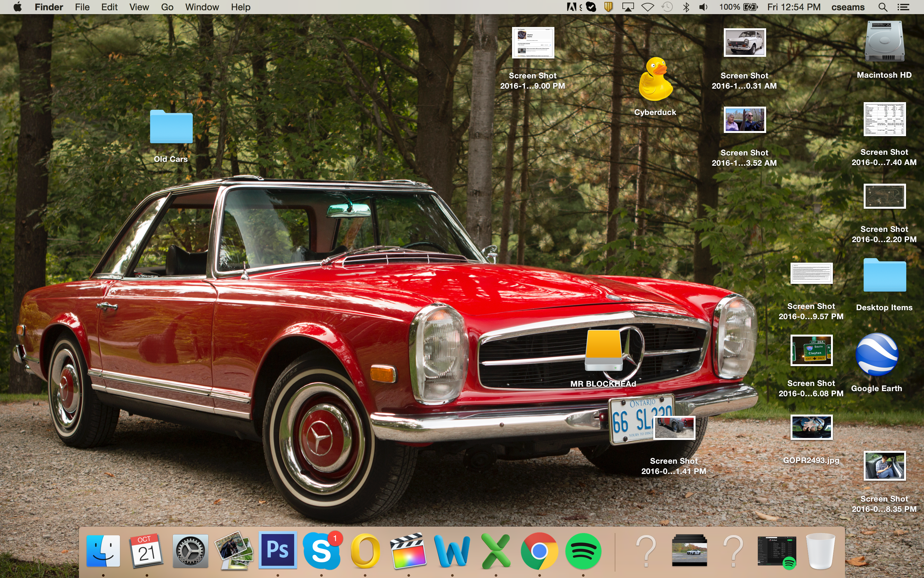
Task: Launch Microsoft Word from the Dock
Action: pyautogui.click(x=452, y=551)
